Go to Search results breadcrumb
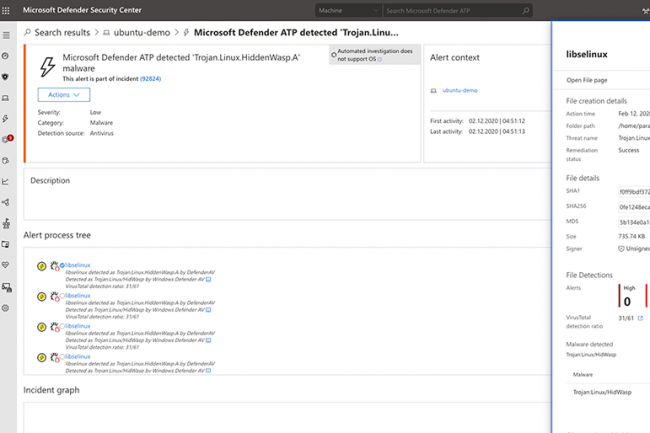This screenshot has height=433, width=650. coord(62,32)
